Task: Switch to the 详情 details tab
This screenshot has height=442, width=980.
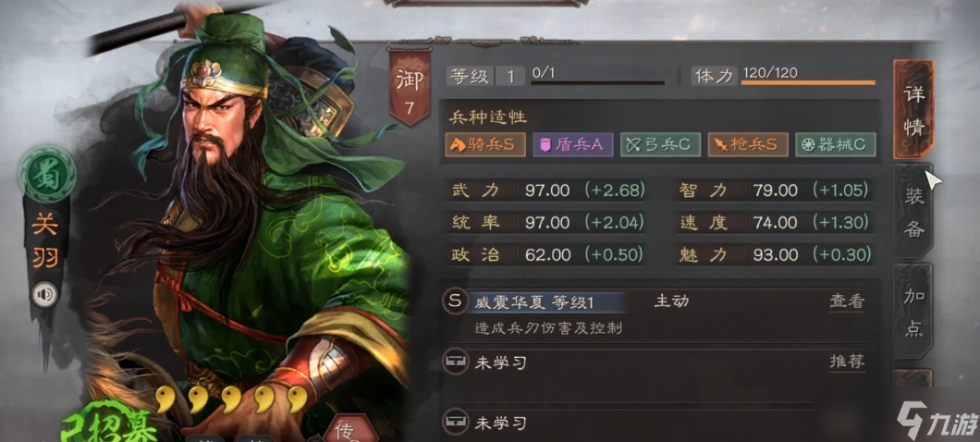Action: (x=913, y=110)
